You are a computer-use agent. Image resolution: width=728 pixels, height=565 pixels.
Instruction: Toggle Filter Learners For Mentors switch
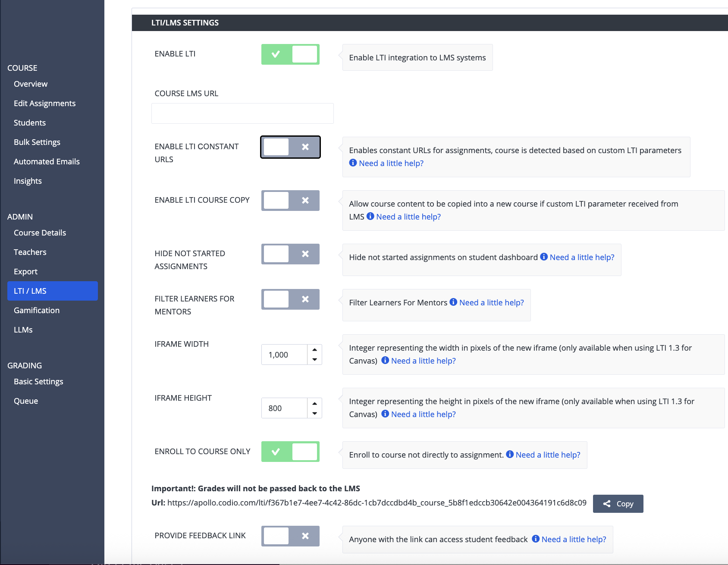pyautogui.click(x=290, y=299)
